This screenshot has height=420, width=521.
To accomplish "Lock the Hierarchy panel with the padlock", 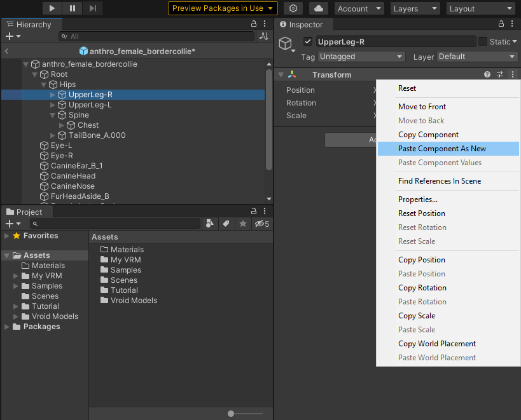I will (x=254, y=24).
